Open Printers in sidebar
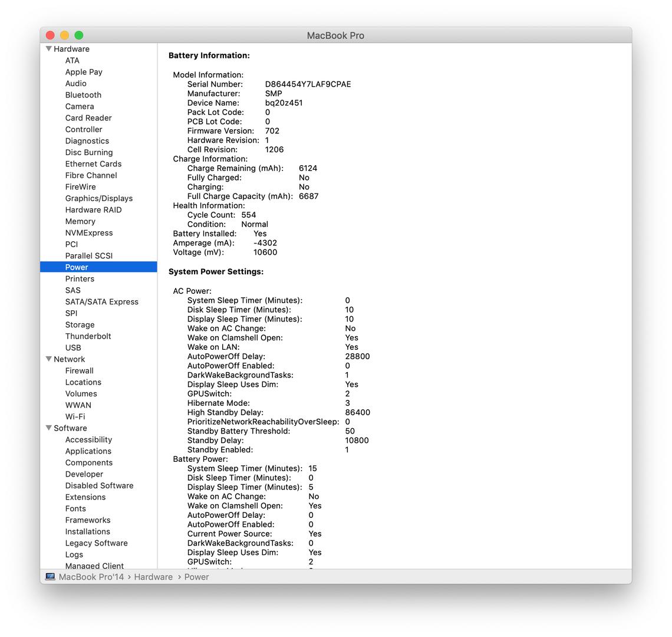 (80, 279)
